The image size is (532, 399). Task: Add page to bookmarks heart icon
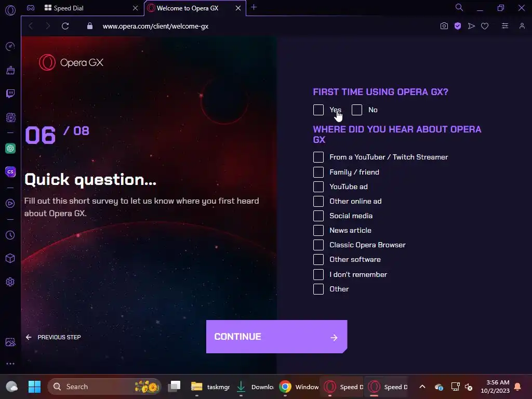[x=485, y=26]
